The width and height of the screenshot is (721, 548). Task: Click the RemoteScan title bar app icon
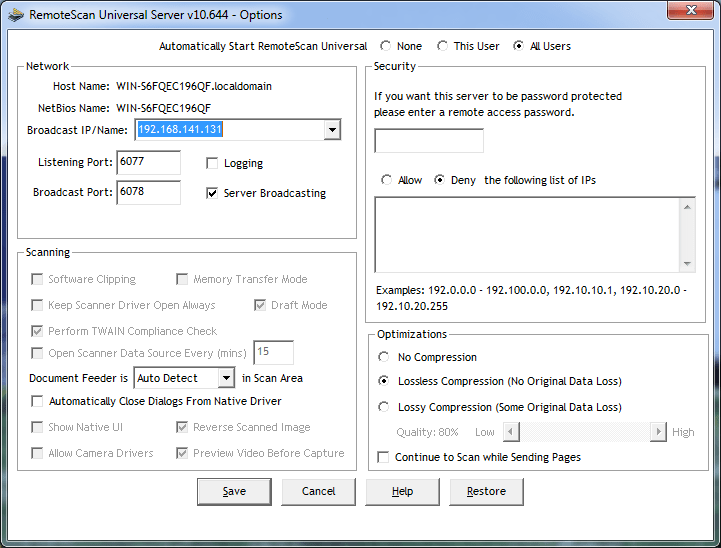pyautogui.click(x=15, y=15)
